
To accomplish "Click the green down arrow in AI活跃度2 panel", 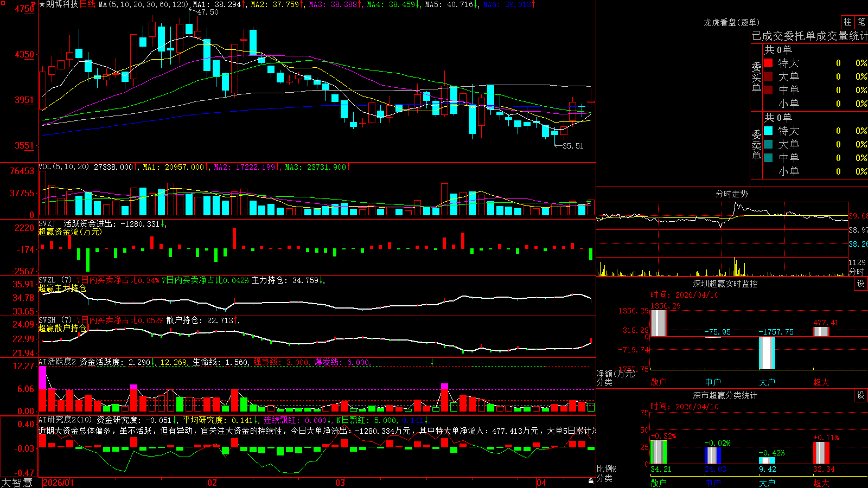I will coord(432,362).
